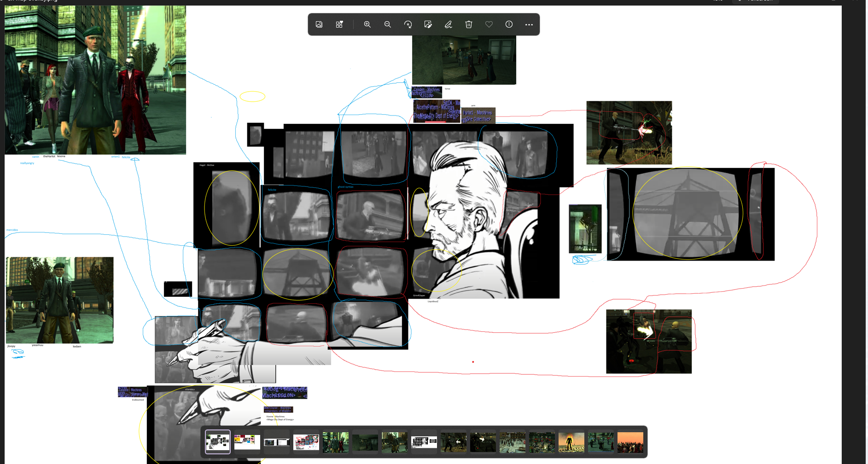Toggle the heart favorite icon
This screenshot has width=868, height=464.
[489, 24]
